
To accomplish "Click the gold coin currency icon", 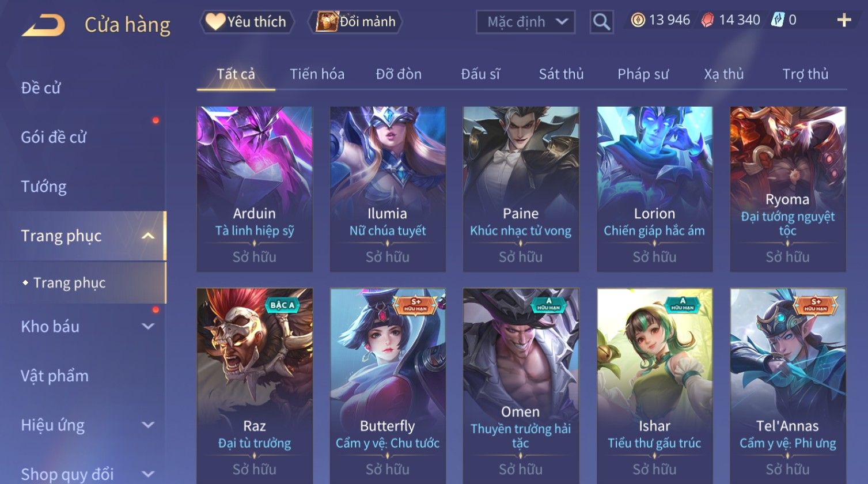I will [x=638, y=20].
